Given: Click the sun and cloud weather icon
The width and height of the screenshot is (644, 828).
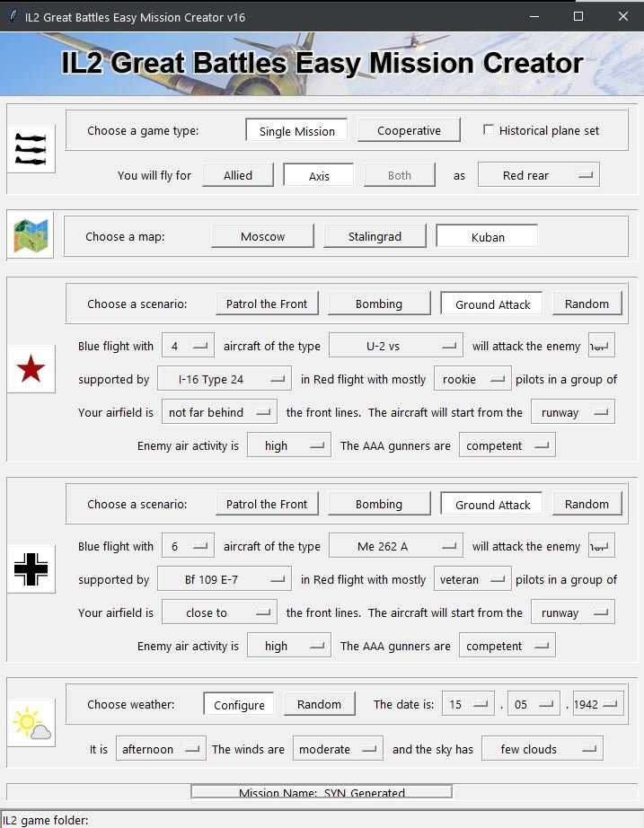Looking at the screenshot, I should pos(31,723).
